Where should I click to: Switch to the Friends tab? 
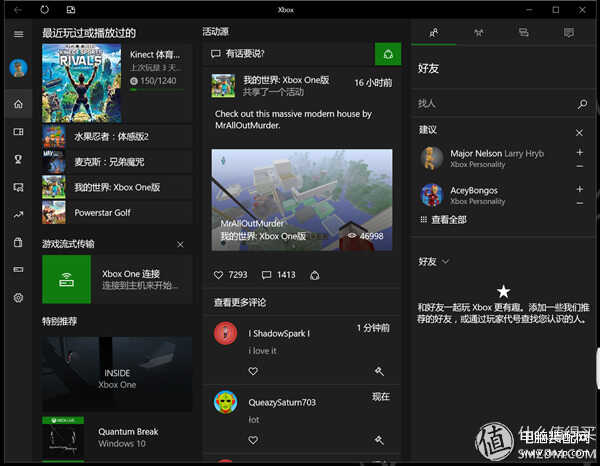click(434, 33)
